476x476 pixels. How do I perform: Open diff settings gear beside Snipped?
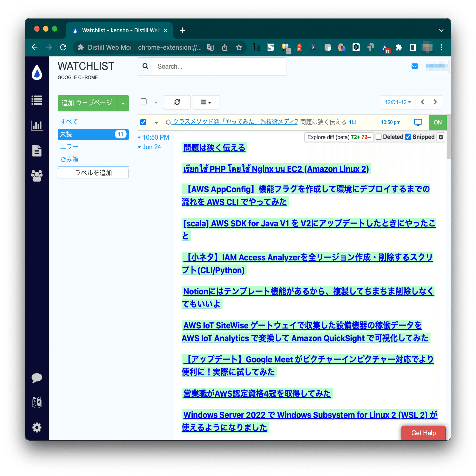coord(441,137)
